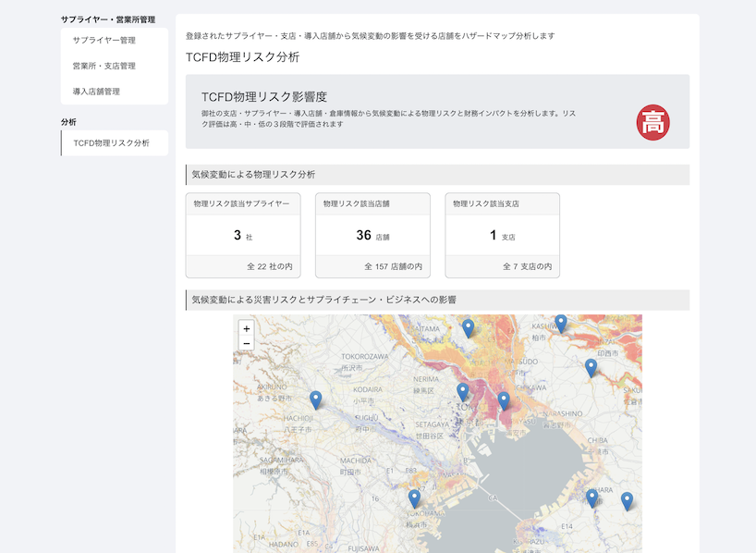Click the 物理リスク該当サプライヤー card showing 3社
The image size is (756, 553).
pos(244,234)
